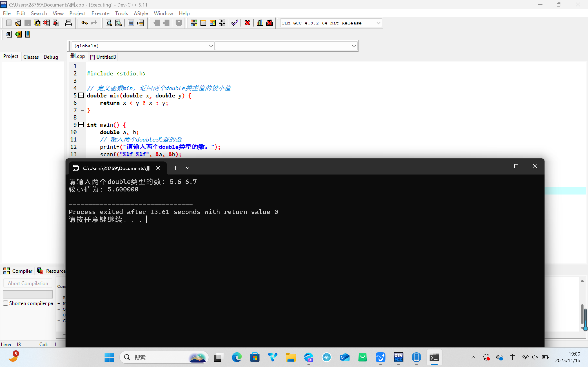Click the Syntax check checkmark icon

coord(235,23)
